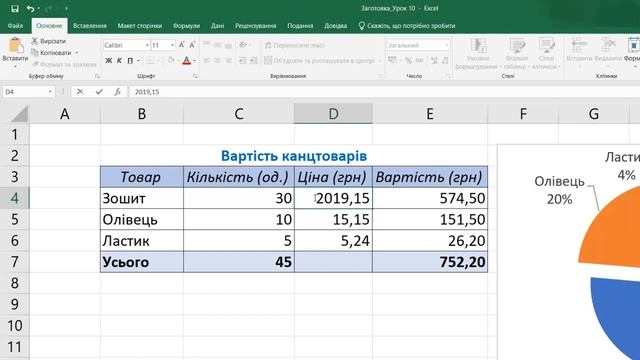Align text to middle of cell
The width and height of the screenshot is (640, 360).
coord(218,45)
